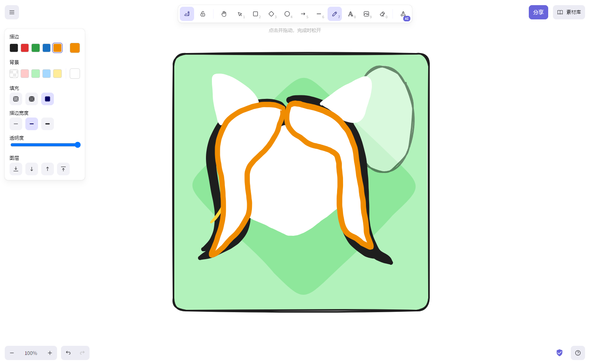Select the Ellipse tool
This screenshot has height=364, width=589.
click(x=287, y=14)
